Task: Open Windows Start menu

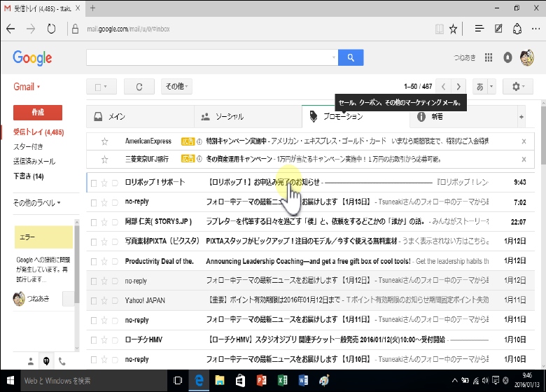Action: pyautogui.click(x=10, y=381)
